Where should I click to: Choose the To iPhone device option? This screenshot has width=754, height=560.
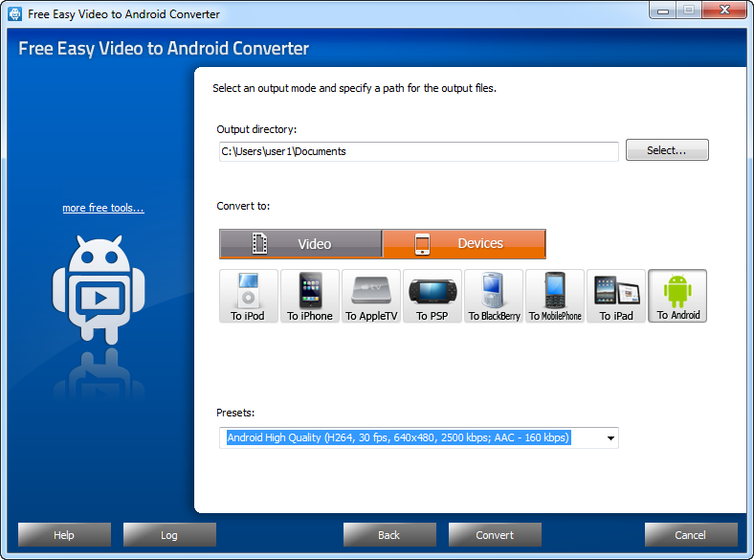coord(310,296)
